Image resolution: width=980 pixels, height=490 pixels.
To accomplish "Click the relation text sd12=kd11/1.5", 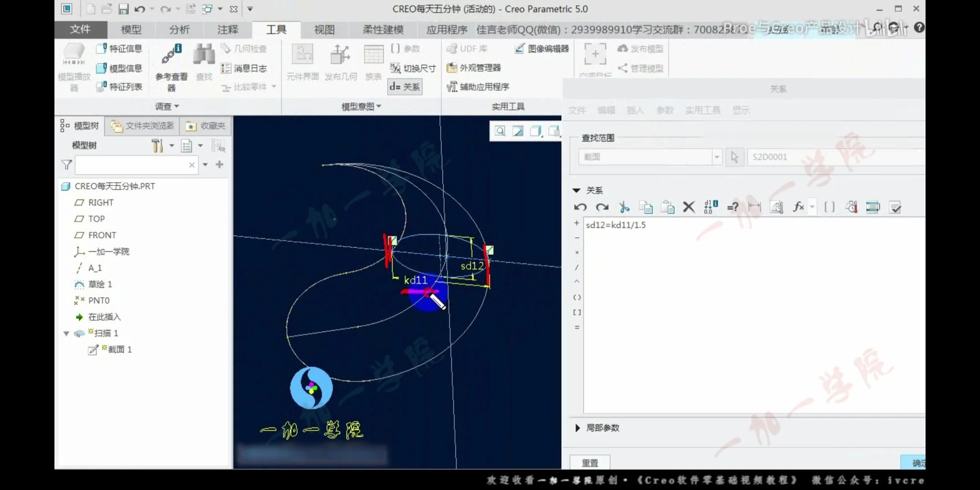I will pos(616,225).
